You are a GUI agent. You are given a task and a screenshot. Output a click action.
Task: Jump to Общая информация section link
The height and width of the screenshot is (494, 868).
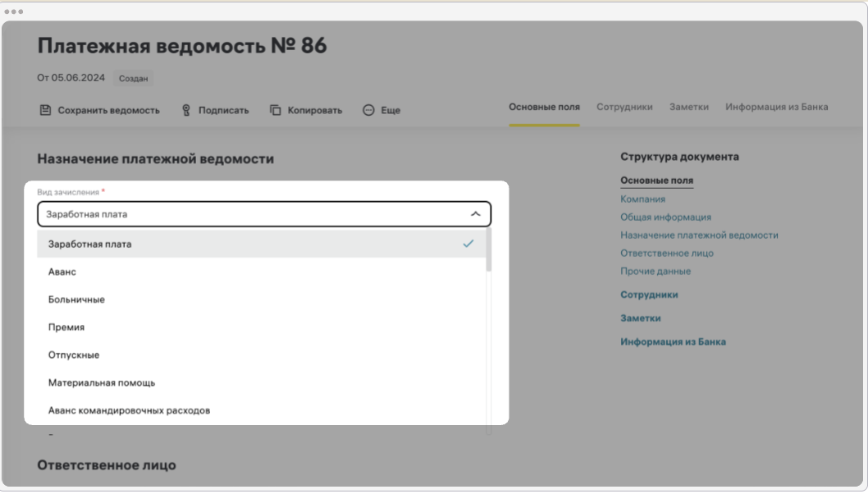[x=665, y=217]
